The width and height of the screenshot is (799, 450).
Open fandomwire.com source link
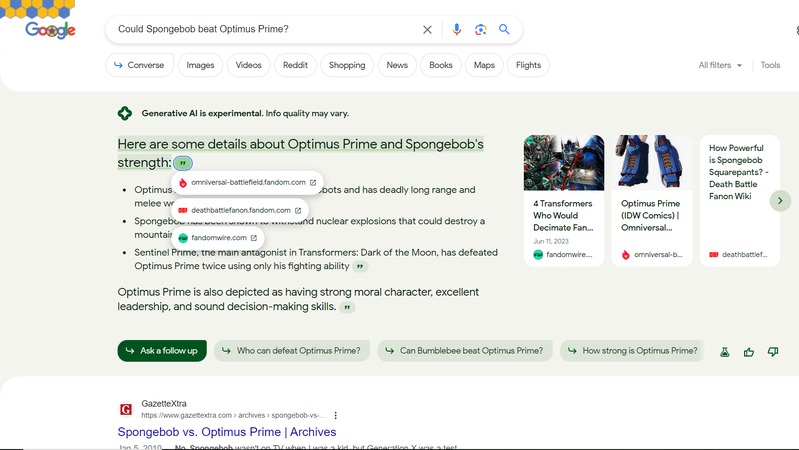[218, 237]
